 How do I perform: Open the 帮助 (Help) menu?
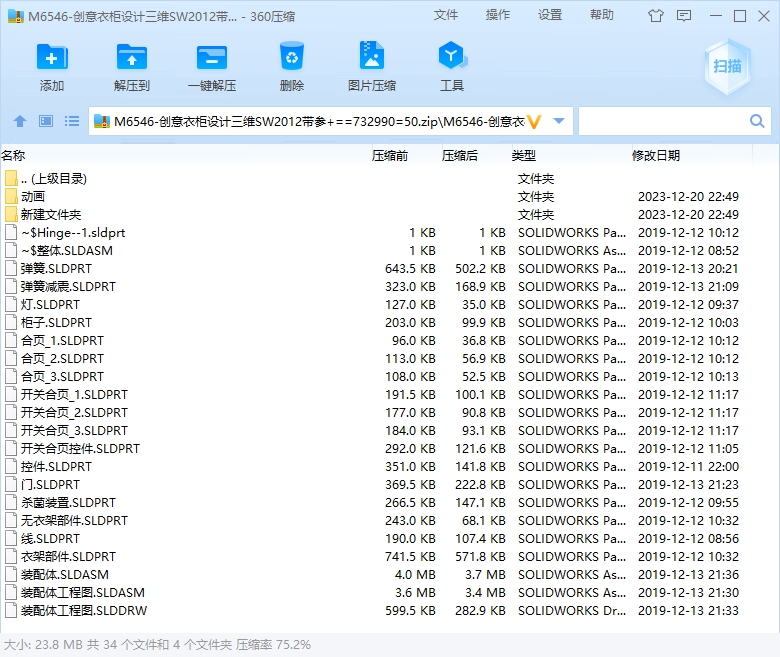[x=602, y=15]
